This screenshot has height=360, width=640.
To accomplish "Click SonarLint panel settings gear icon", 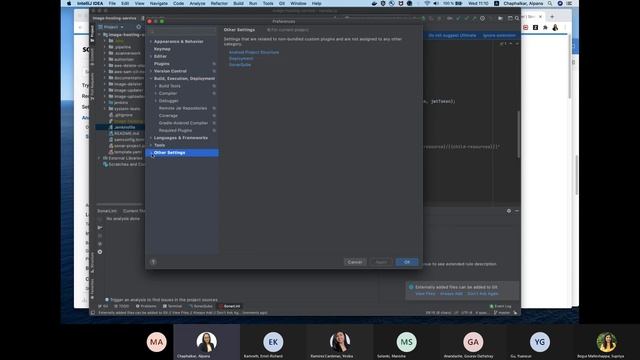I will [x=509, y=211].
